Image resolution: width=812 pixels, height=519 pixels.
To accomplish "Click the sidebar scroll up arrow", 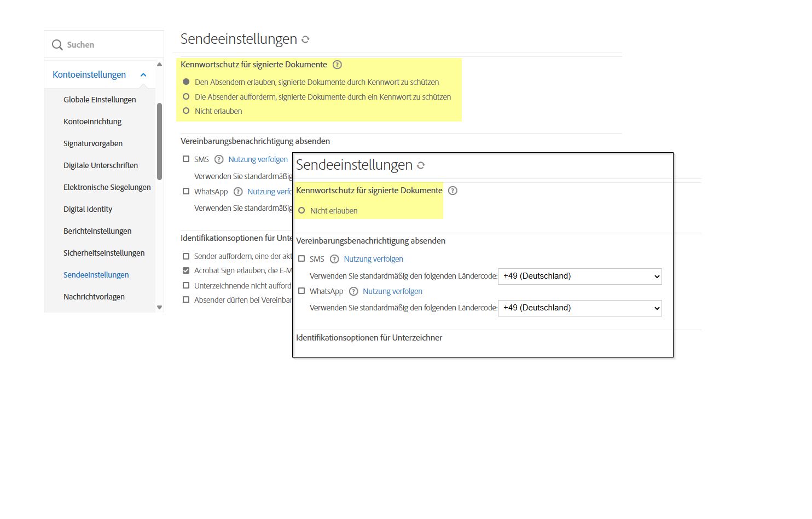I will click(159, 65).
